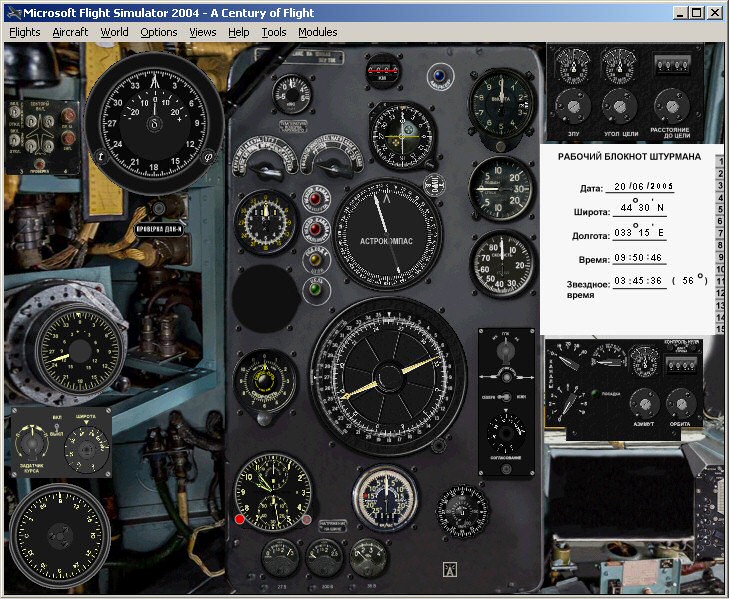
Task: Click the yellow indicator lamp
Action: pyautogui.click(x=316, y=260)
